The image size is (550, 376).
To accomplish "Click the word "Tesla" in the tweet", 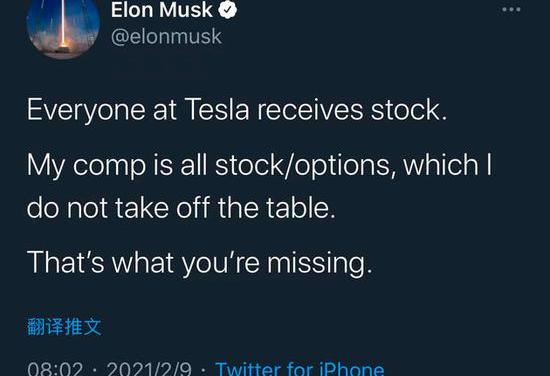I will coord(217,110).
